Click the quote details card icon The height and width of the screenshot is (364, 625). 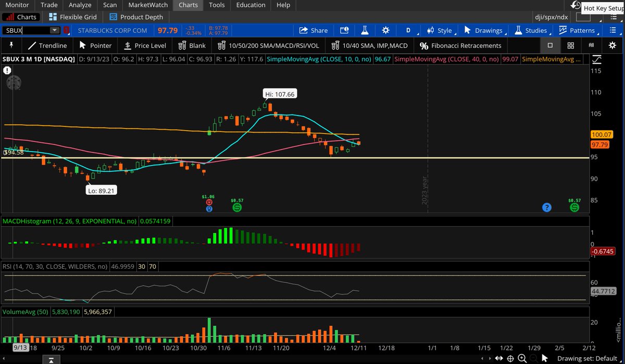344,30
